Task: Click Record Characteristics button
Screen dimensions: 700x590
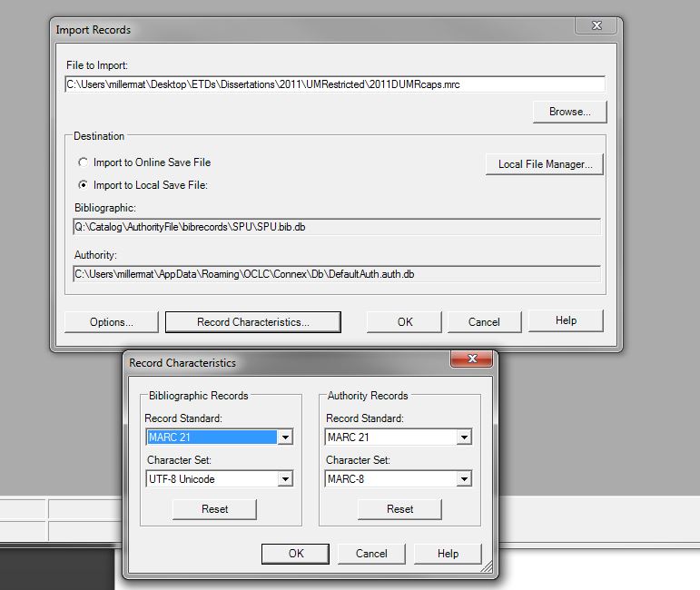Action: 252,322
